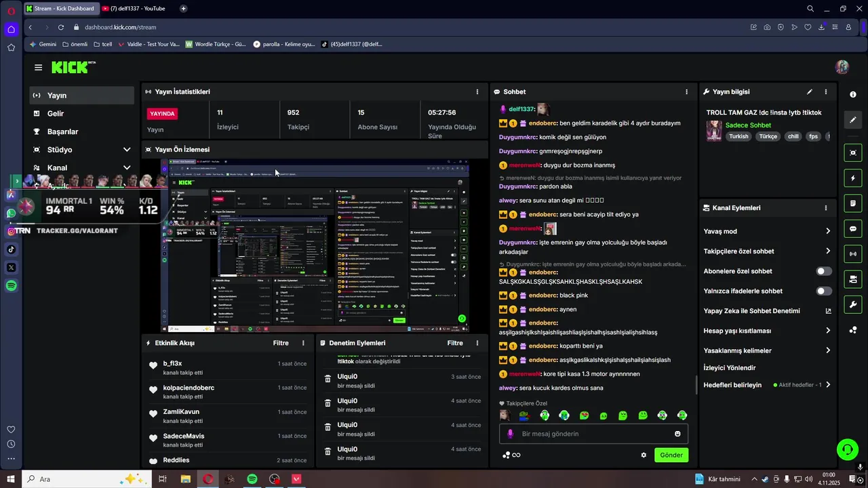Delete first Ulqui0 message via trash icon
The height and width of the screenshot is (488, 868).
pos(327,379)
